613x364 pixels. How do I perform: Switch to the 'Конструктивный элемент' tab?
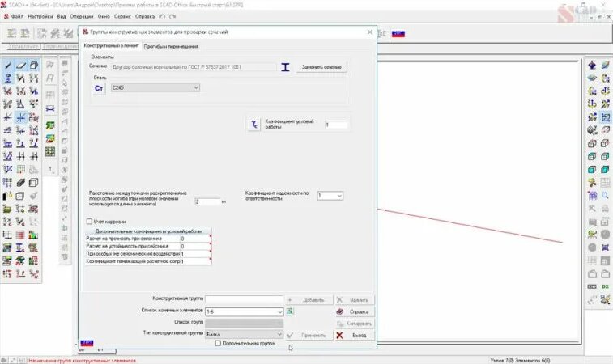[111, 45]
